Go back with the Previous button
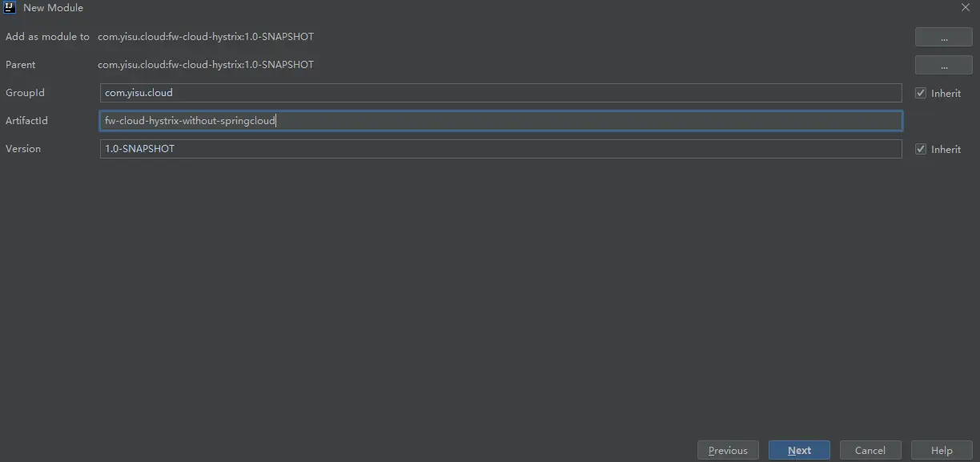The height and width of the screenshot is (462, 980). pyautogui.click(x=728, y=450)
